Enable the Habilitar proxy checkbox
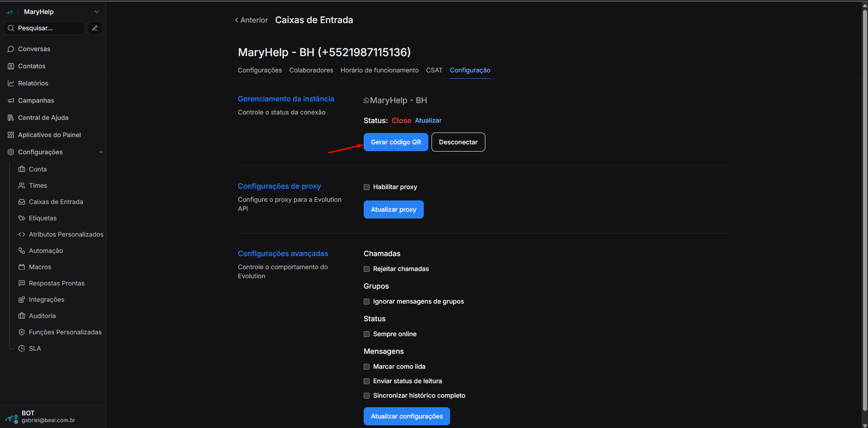 coord(367,187)
